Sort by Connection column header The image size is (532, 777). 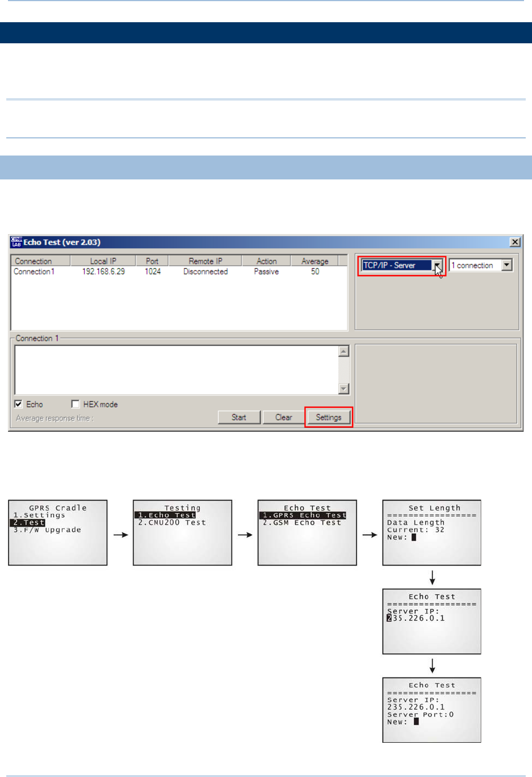coord(40,261)
